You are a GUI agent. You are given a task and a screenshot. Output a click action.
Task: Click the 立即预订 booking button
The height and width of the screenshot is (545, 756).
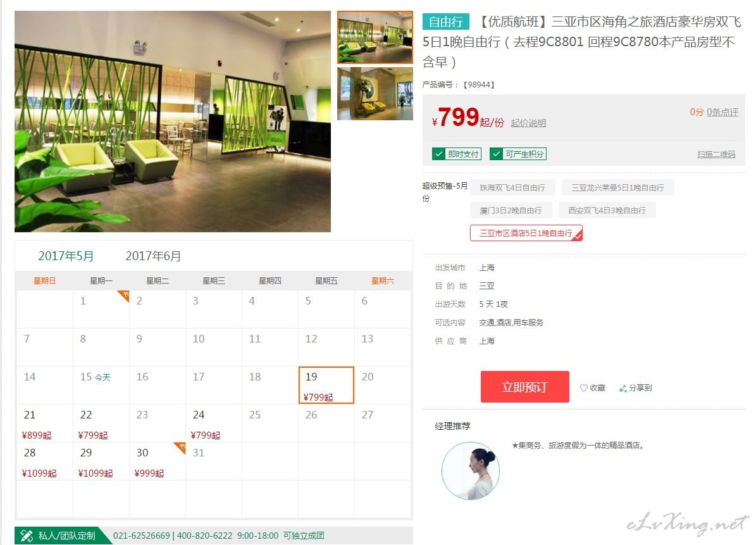tap(524, 387)
